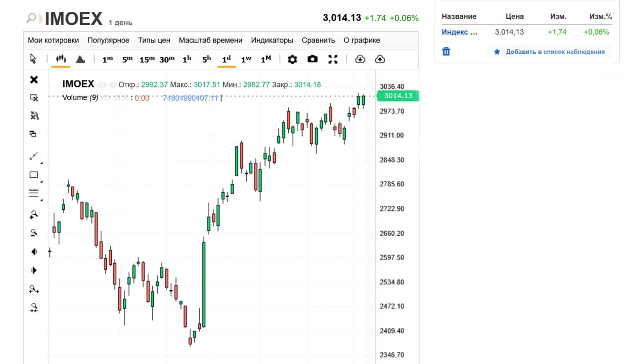Click the cloud download icon
Viewport: 633px width, 364px height.
pyautogui.click(x=360, y=59)
